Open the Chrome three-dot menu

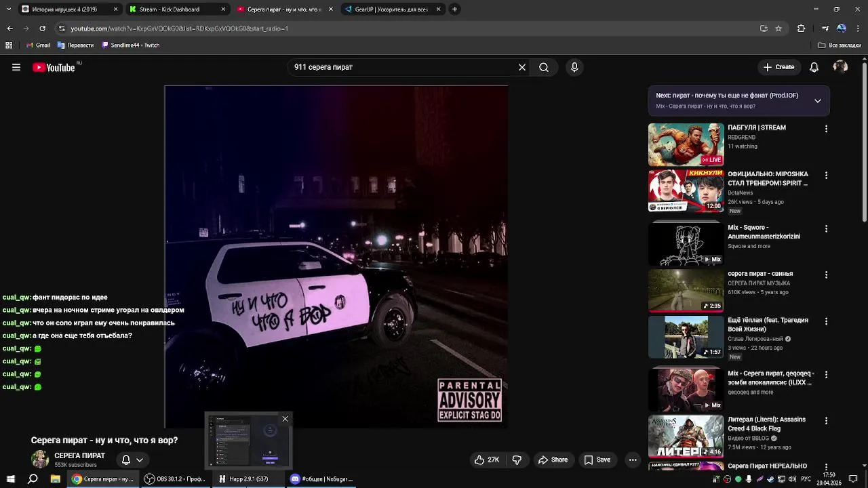pos(858,28)
